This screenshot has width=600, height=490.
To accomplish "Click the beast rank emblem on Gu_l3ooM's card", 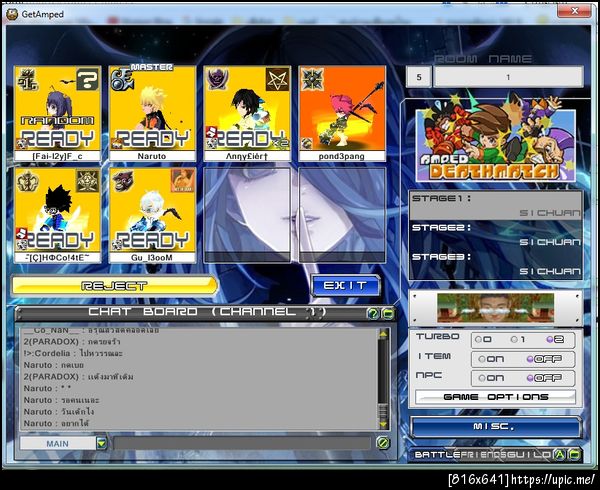I will pos(122,181).
